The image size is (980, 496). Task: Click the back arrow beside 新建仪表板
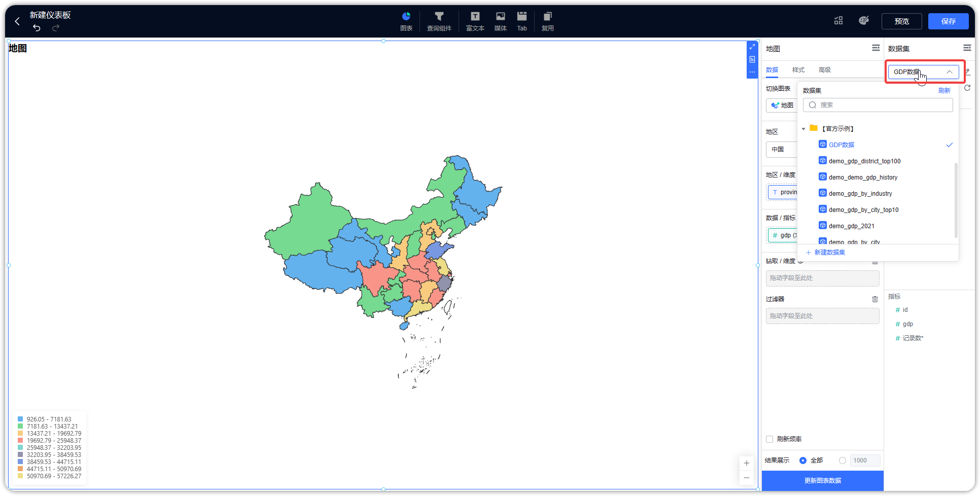tap(17, 21)
